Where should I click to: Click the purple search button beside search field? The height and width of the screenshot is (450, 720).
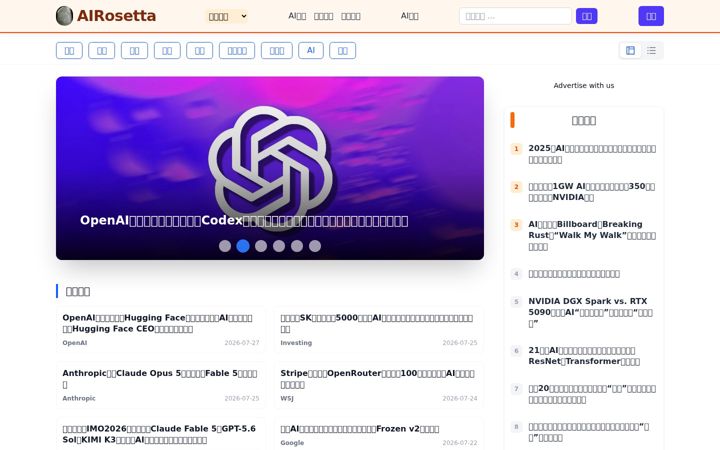[586, 16]
